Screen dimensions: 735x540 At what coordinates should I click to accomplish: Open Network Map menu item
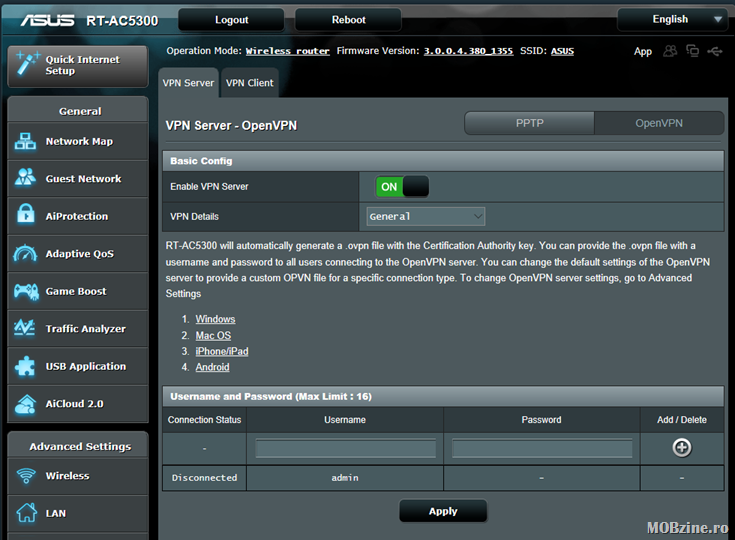point(78,141)
